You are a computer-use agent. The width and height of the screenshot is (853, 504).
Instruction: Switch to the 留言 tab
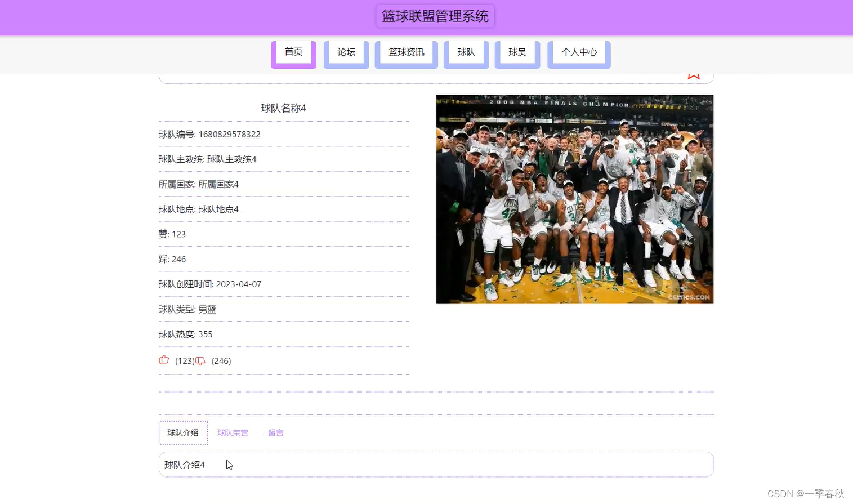pos(275,432)
